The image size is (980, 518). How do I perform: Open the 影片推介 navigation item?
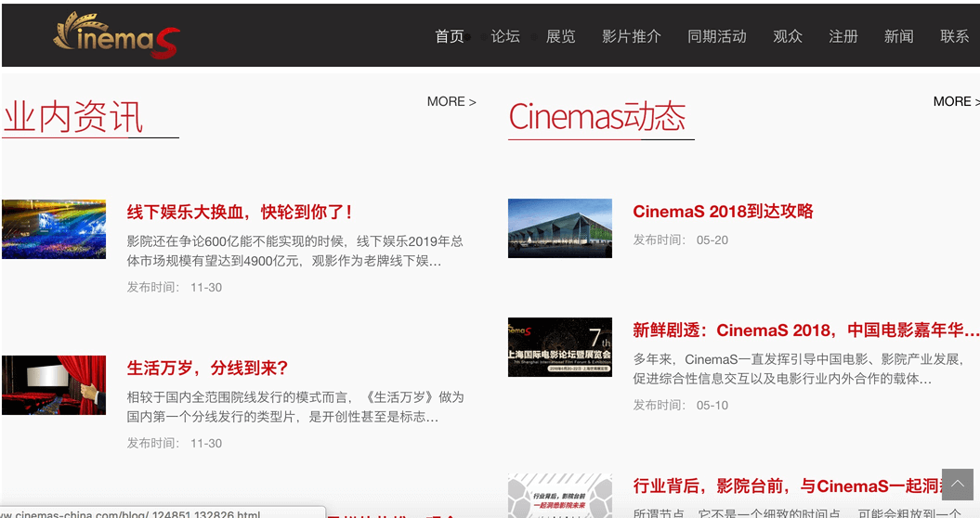(x=632, y=36)
